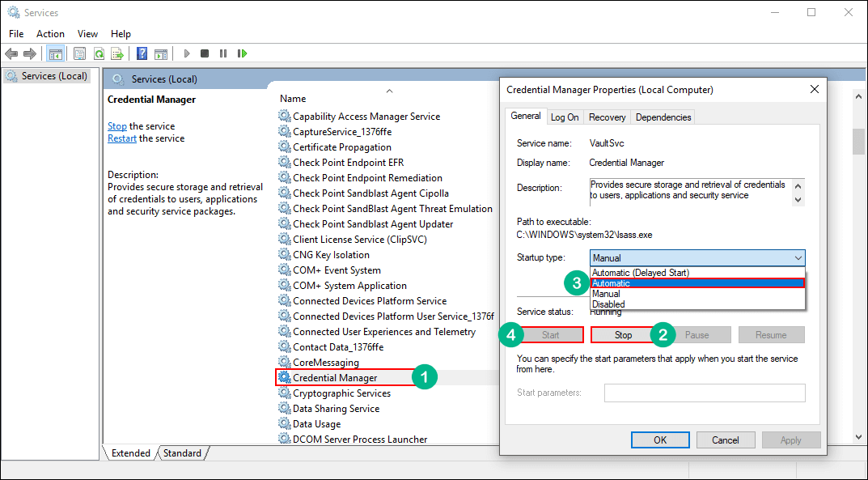Open the Action menu
Screen dimensions: 868x480
pyautogui.click(x=50, y=34)
